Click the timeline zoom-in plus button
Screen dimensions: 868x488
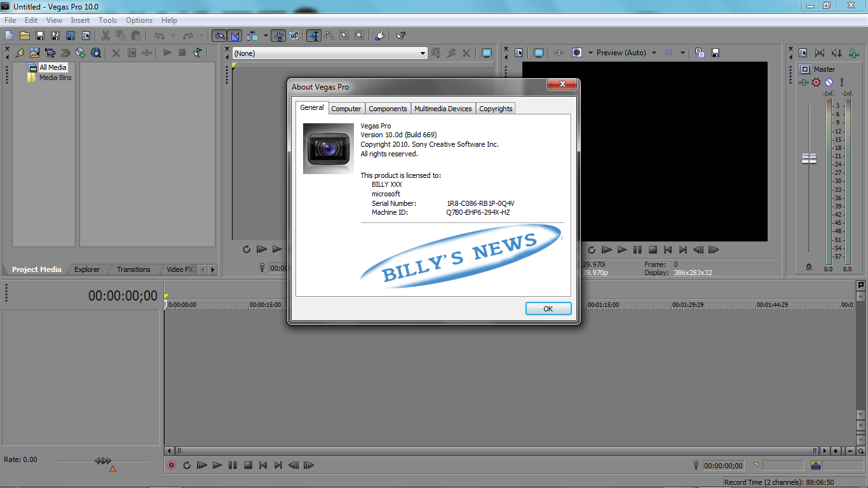click(836, 451)
